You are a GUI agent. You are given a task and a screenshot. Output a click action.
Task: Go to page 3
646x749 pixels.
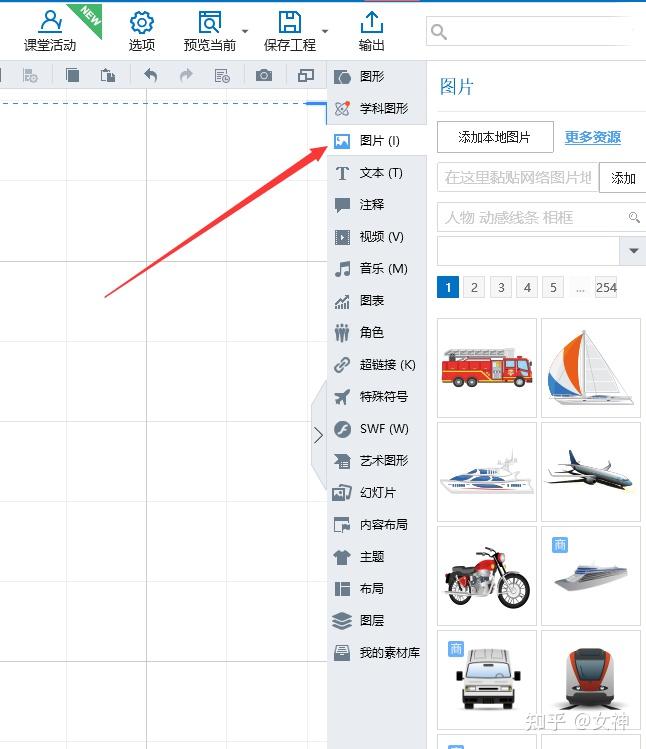point(501,287)
